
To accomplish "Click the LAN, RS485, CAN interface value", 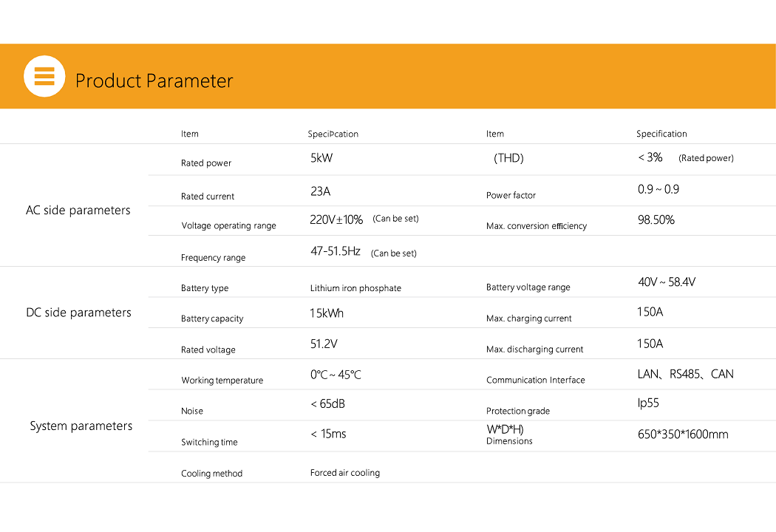I will tap(685, 375).
